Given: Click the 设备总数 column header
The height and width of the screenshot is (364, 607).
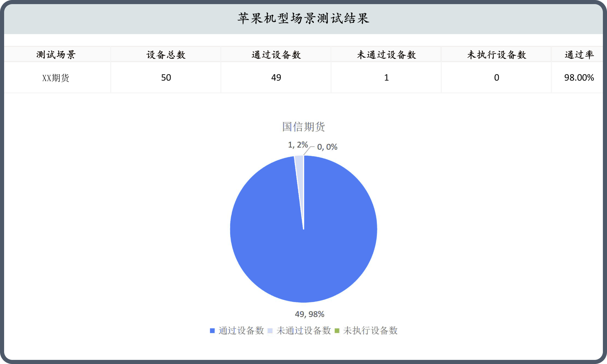Looking at the screenshot, I should click(166, 54).
